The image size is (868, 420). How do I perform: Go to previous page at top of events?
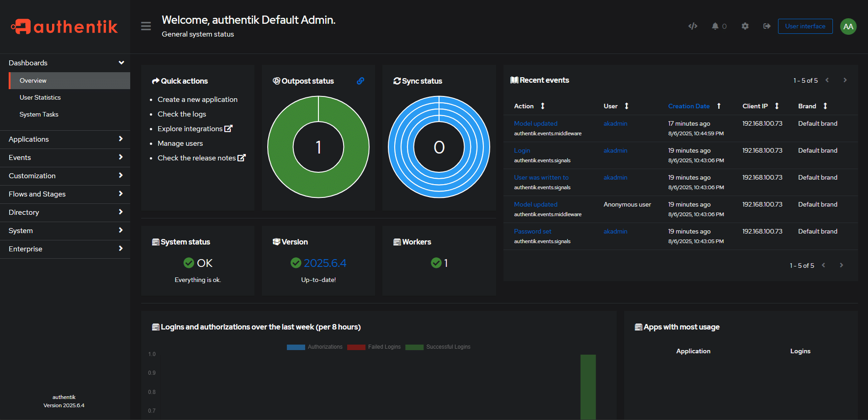click(x=827, y=80)
